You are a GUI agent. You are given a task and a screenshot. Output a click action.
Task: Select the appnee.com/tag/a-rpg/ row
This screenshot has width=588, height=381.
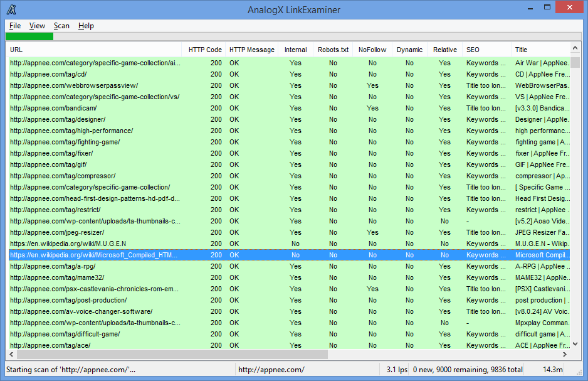(x=289, y=266)
